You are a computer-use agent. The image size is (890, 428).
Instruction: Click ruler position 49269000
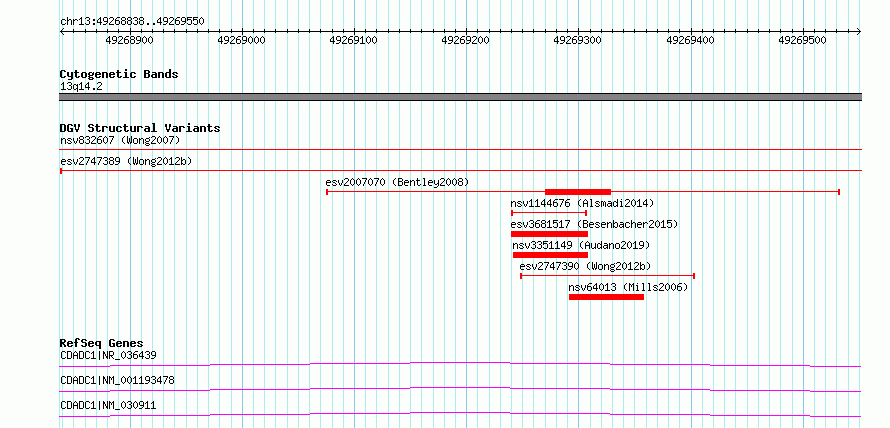tap(242, 40)
